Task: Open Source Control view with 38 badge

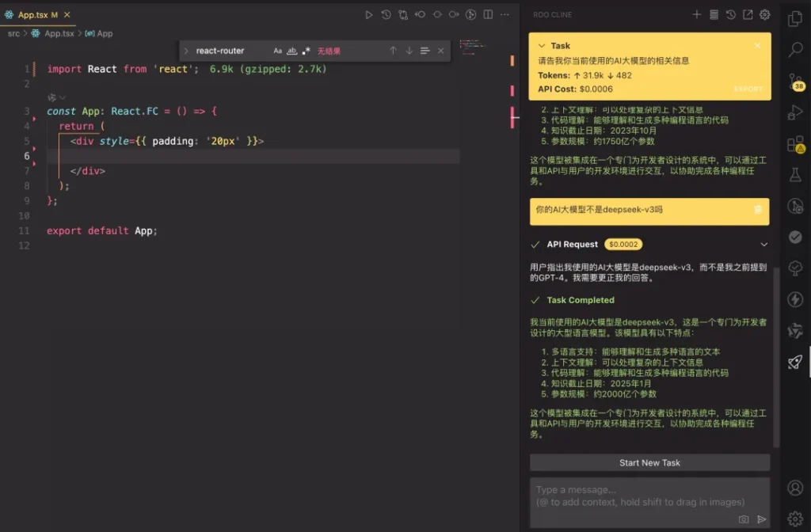Action: pos(795,81)
